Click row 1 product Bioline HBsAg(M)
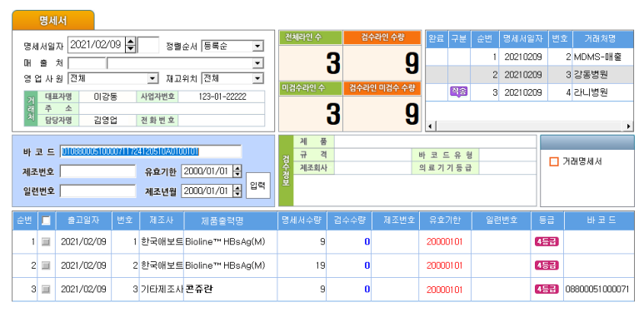644x322 pixels. click(225, 242)
